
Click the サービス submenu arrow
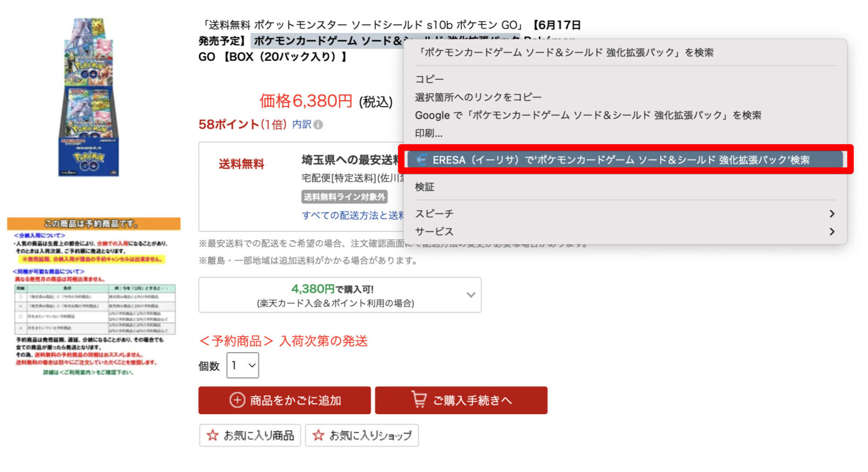coord(832,232)
